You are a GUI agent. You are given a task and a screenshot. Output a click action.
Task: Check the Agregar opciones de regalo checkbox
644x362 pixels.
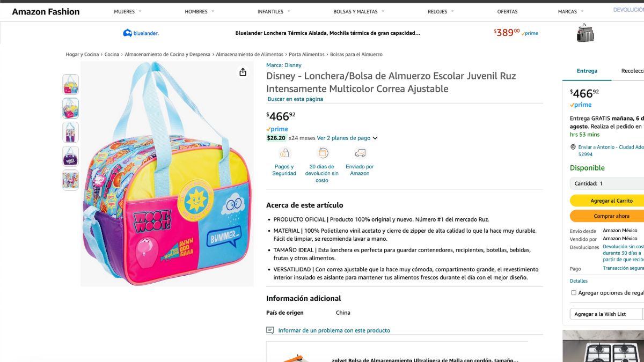click(x=574, y=293)
